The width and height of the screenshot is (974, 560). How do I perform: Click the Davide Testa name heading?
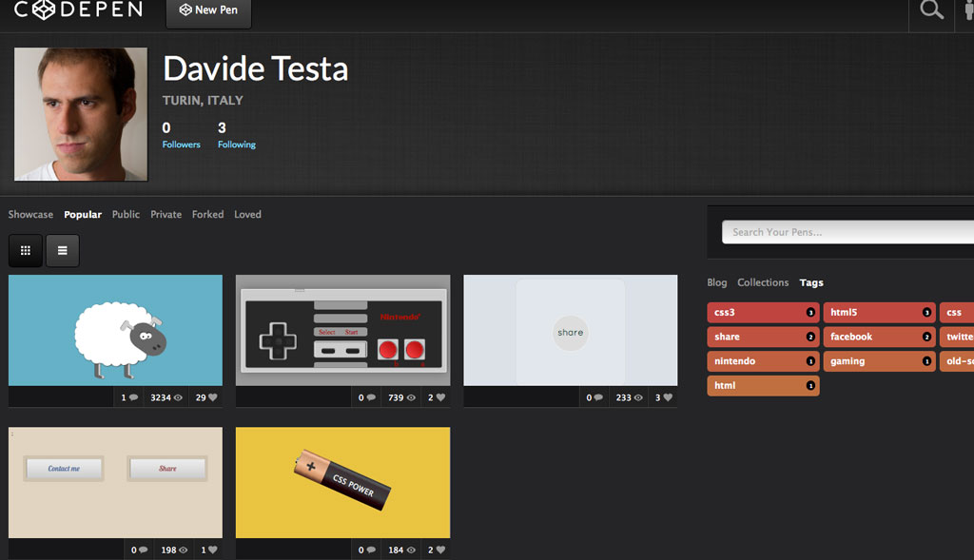tap(255, 68)
